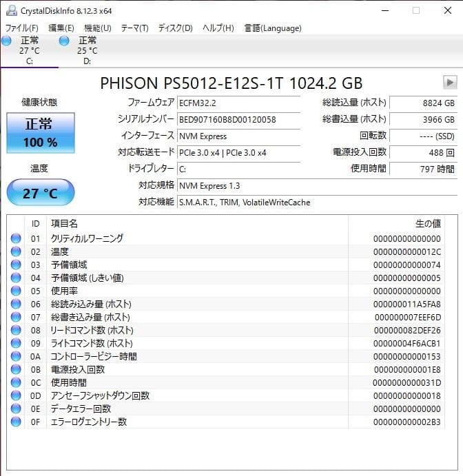Select the アンセーフシャットダウン回数 attribute name

point(100,395)
